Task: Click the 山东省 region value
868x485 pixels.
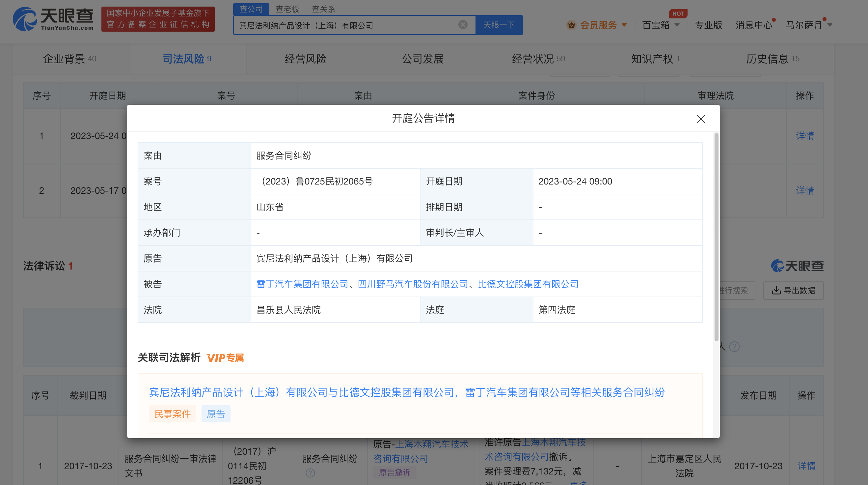Action: pyautogui.click(x=270, y=207)
